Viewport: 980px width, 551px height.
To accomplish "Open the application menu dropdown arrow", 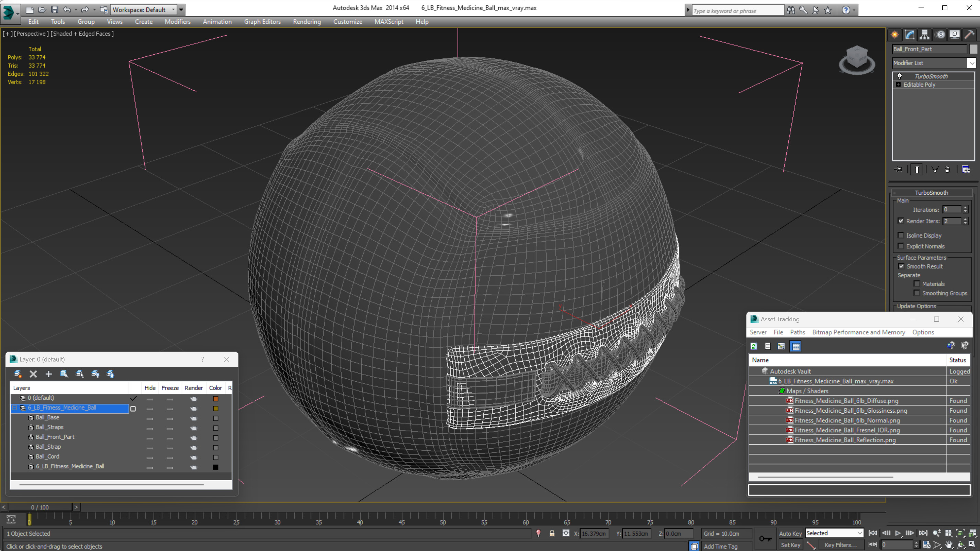I will (18, 14).
